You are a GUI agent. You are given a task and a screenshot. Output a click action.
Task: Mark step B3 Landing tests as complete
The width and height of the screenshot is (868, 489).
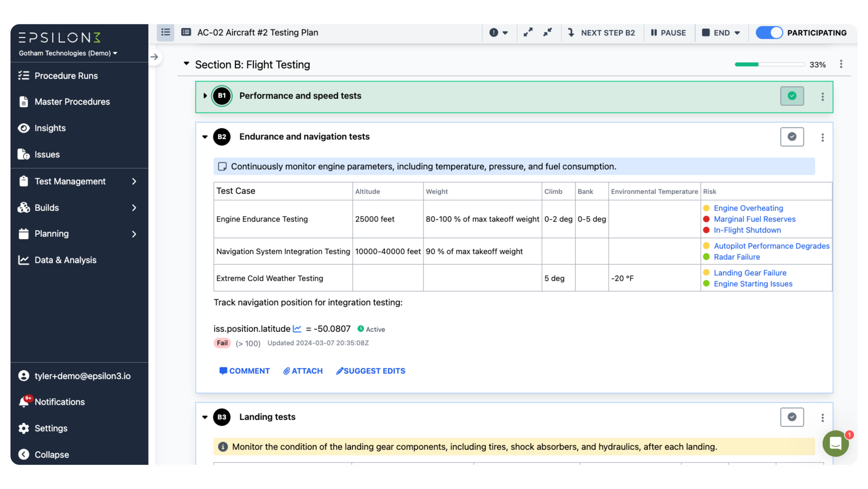[792, 417]
